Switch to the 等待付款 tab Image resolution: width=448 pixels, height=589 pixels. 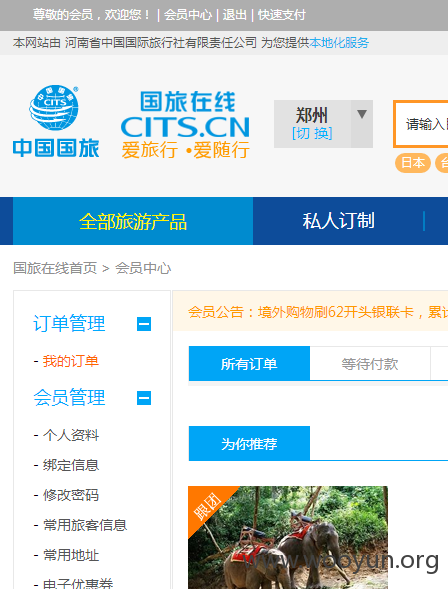(370, 364)
